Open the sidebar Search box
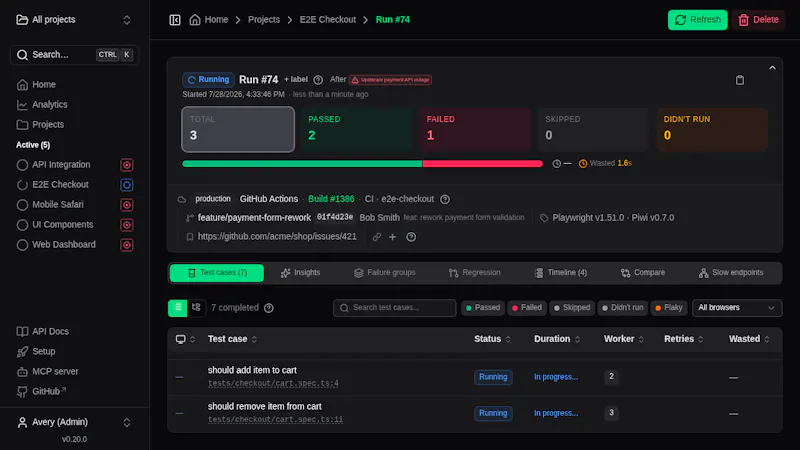Image resolution: width=800 pixels, height=450 pixels. point(74,55)
